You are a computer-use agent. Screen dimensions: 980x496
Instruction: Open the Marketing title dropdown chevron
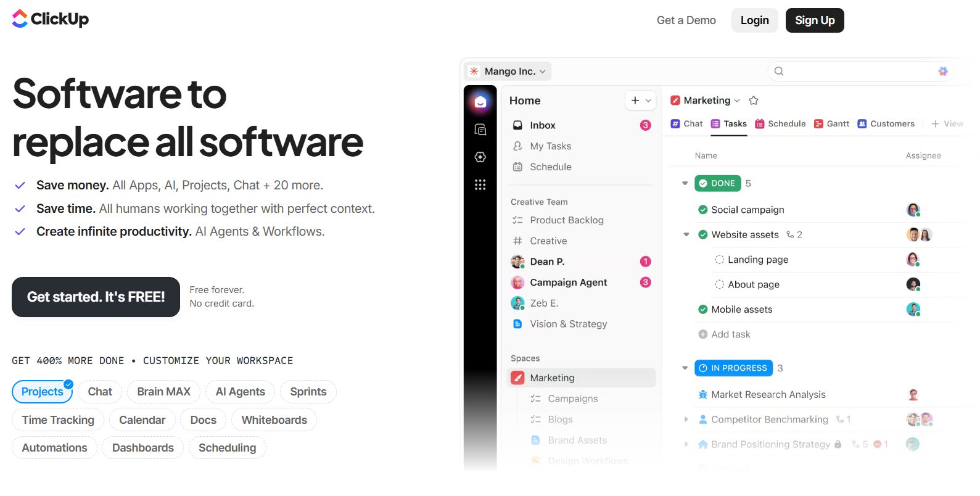pyautogui.click(x=737, y=101)
